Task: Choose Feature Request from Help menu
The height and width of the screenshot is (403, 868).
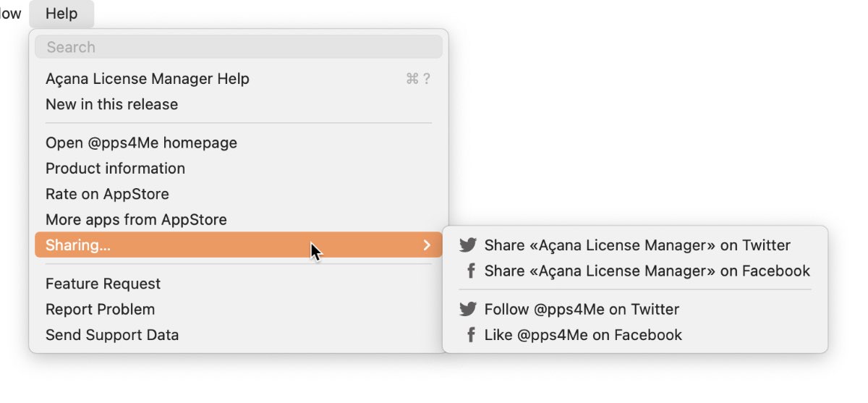Action: [239, 284]
